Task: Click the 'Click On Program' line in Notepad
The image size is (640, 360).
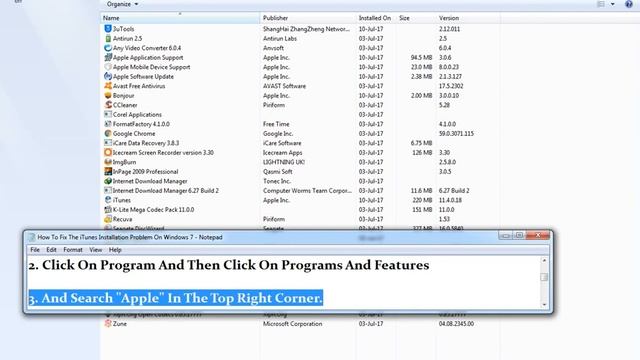Action: (229, 265)
